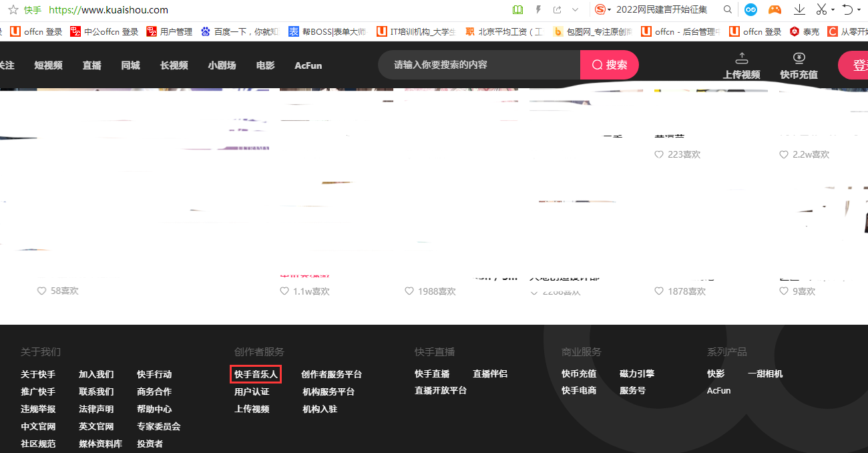Screen dimensions: 868x453
Task: Open the 快影 footer link
Action: pos(716,373)
